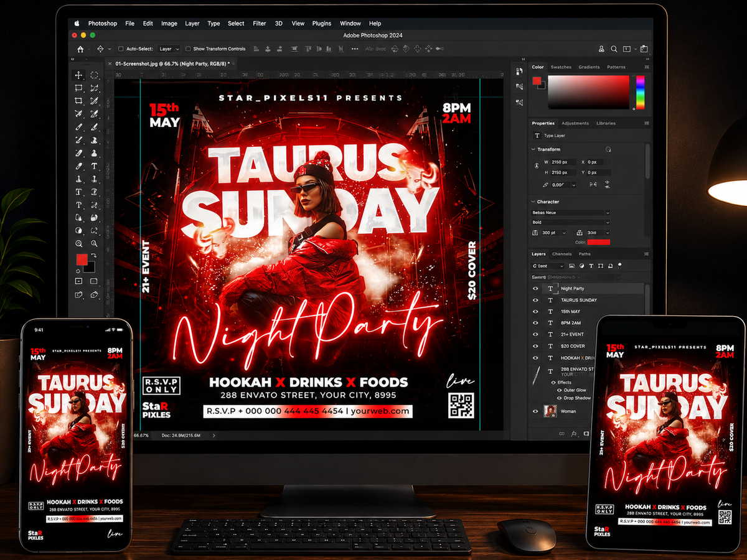Open the 300 pt font size dropdown
This screenshot has width=747, height=560.
(x=553, y=232)
